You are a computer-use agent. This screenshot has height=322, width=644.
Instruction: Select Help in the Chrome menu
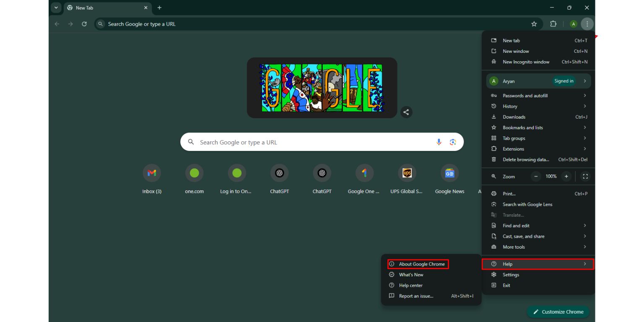point(538,264)
